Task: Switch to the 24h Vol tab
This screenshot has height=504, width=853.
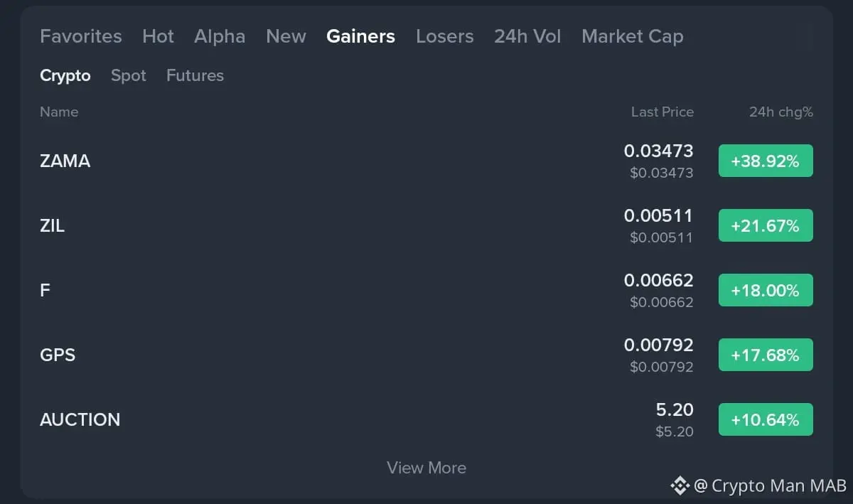Action: pos(527,36)
